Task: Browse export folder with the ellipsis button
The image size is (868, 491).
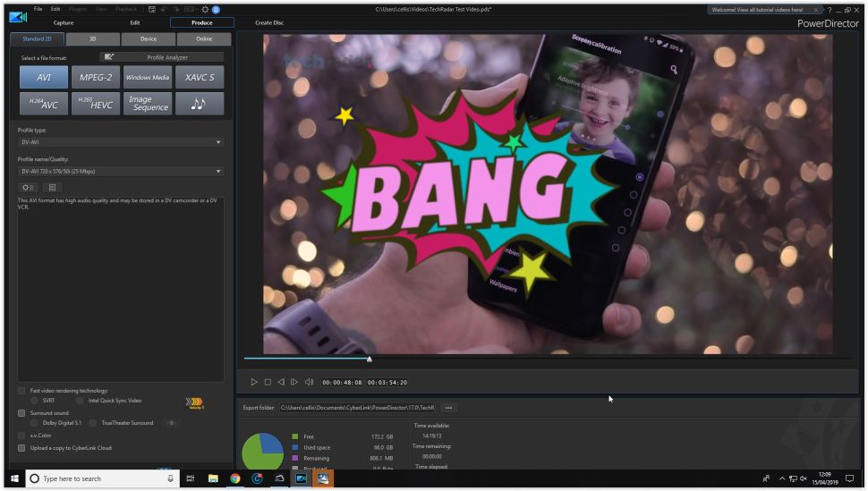Action: (448, 408)
